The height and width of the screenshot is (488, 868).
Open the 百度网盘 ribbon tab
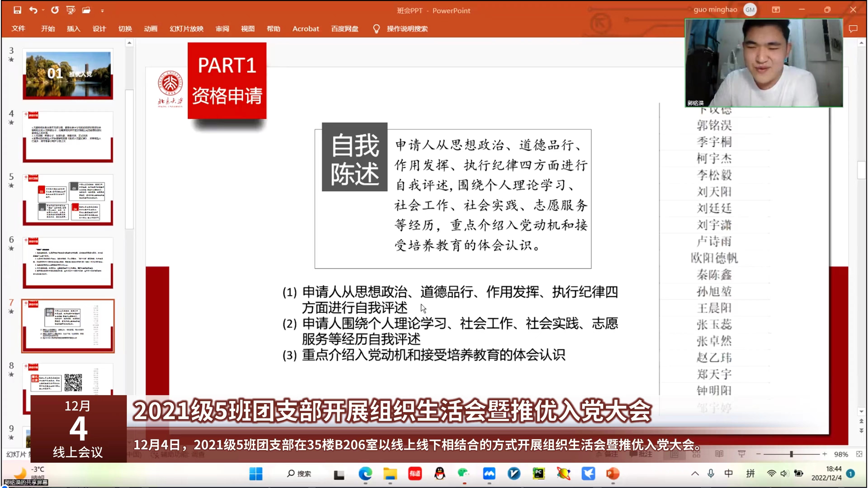coord(345,29)
